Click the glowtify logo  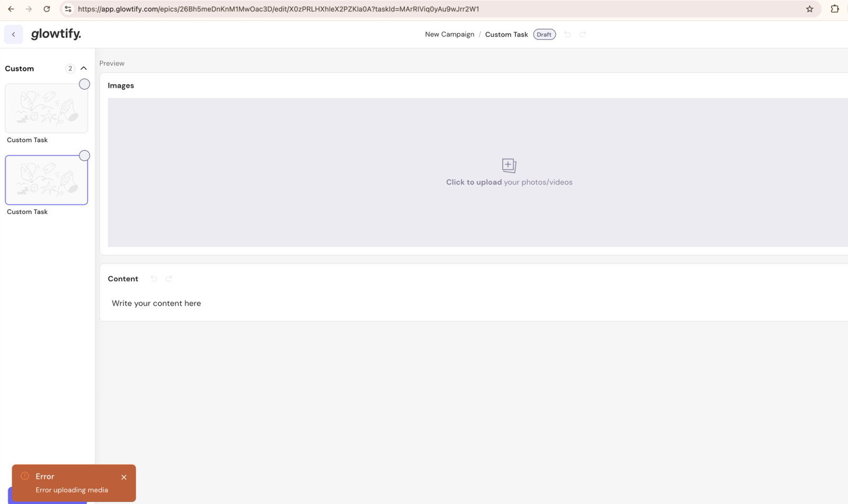coord(56,34)
